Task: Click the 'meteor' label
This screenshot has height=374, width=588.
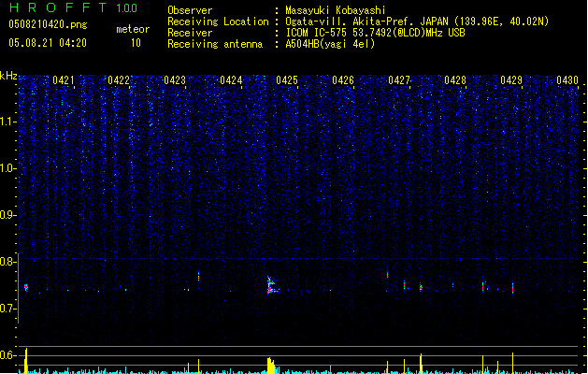Action: 133,29
